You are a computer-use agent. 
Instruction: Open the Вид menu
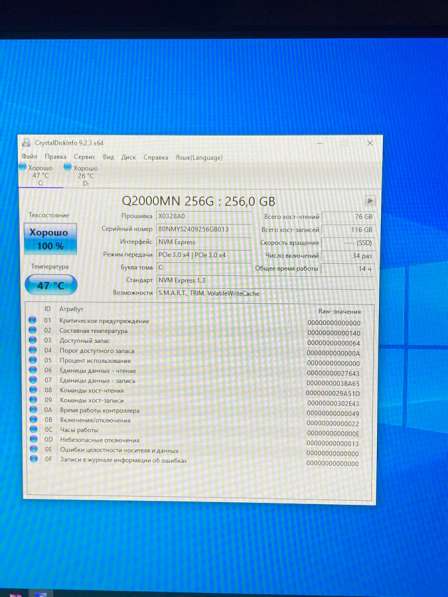[x=108, y=157]
